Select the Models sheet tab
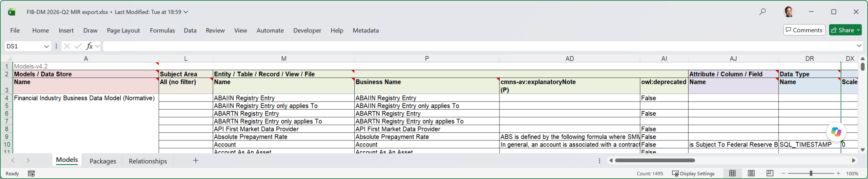Screen dimensions: 868x179 point(67,160)
